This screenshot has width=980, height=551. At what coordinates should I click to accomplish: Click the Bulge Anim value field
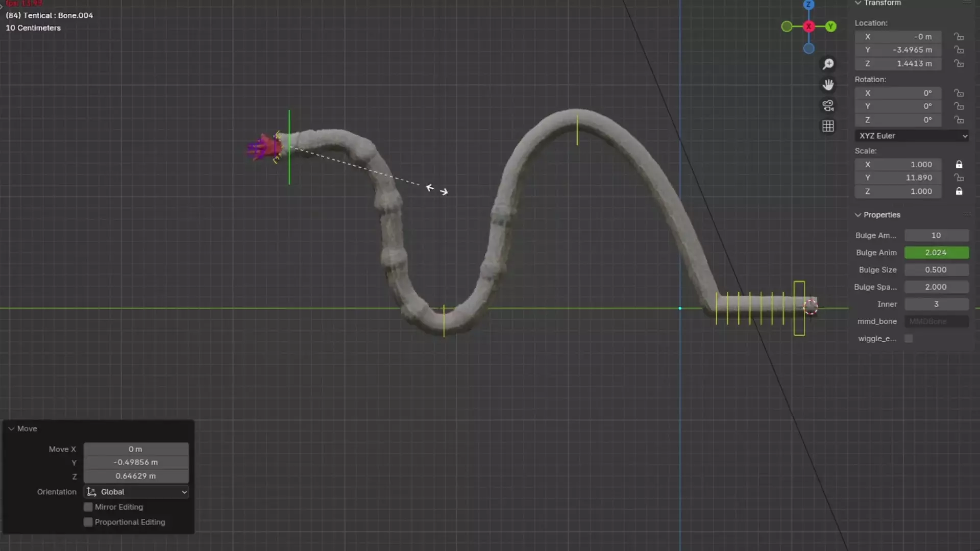(936, 253)
